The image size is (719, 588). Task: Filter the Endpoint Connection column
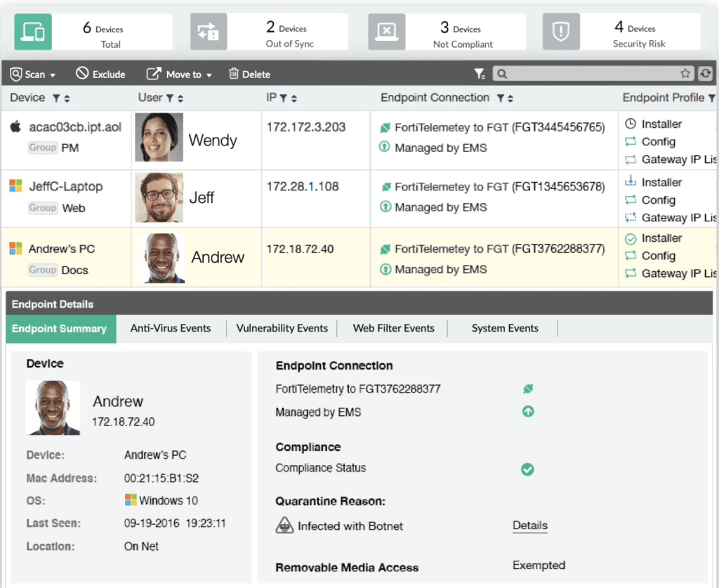tap(500, 98)
